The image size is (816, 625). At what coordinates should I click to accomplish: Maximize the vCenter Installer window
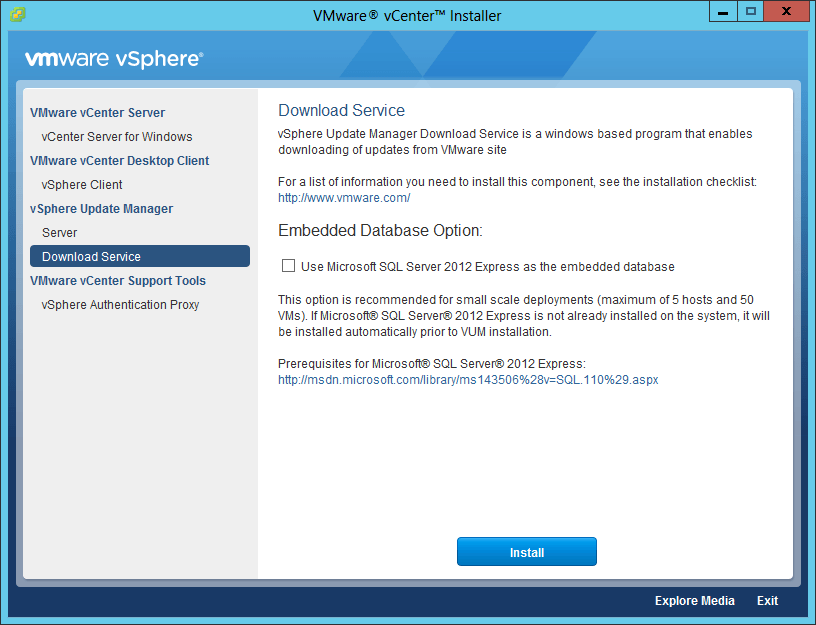(x=750, y=11)
